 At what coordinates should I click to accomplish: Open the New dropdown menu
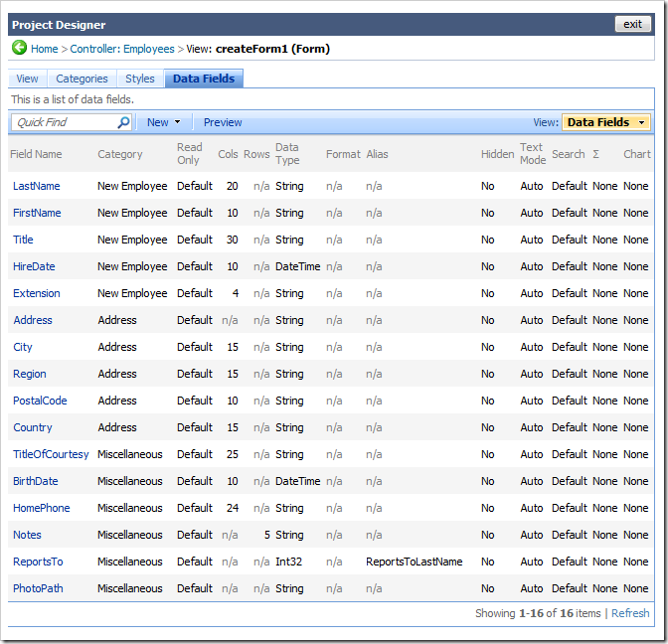click(164, 122)
